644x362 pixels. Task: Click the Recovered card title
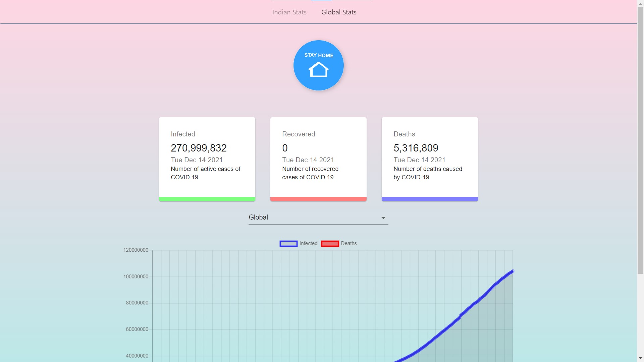pyautogui.click(x=299, y=134)
